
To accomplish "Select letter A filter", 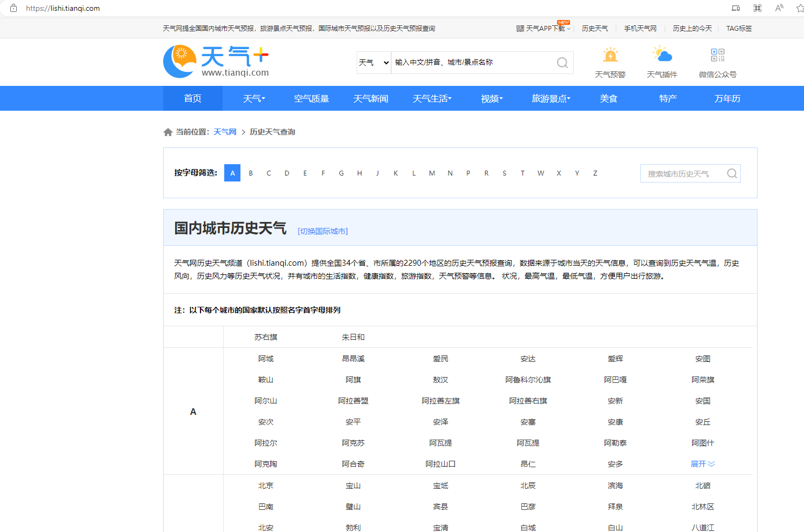I will (232, 173).
